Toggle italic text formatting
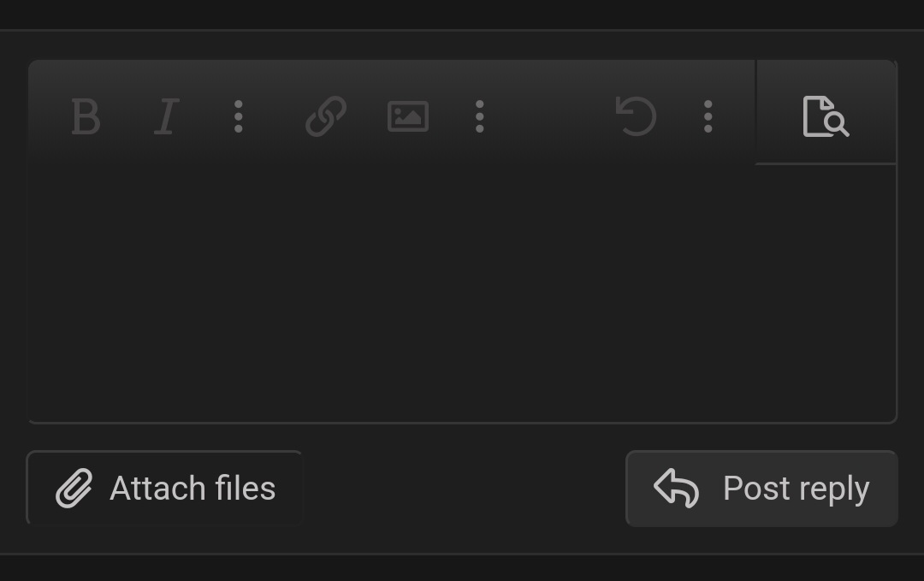The width and height of the screenshot is (924, 581). click(167, 116)
